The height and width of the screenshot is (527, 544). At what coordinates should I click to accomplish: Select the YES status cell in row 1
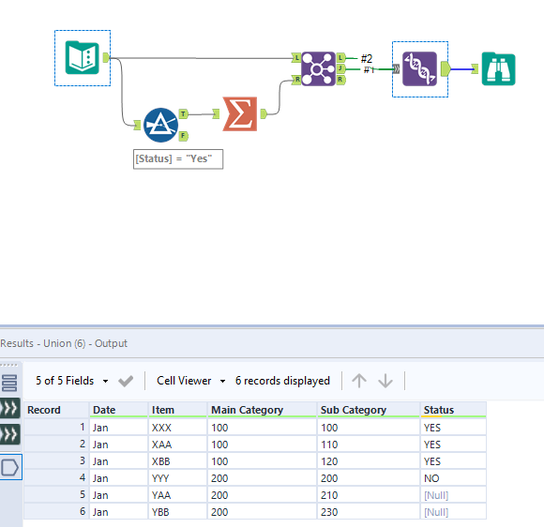tap(453, 427)
